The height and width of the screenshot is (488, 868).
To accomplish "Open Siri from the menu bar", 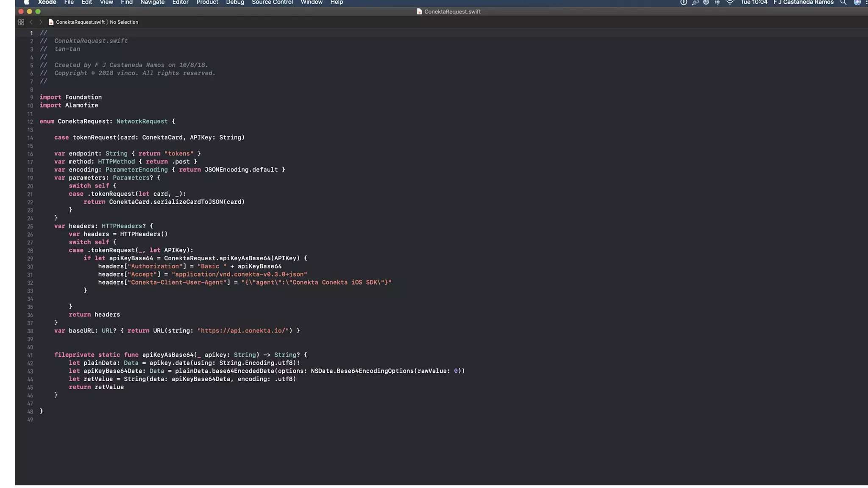I will (857, 3).
